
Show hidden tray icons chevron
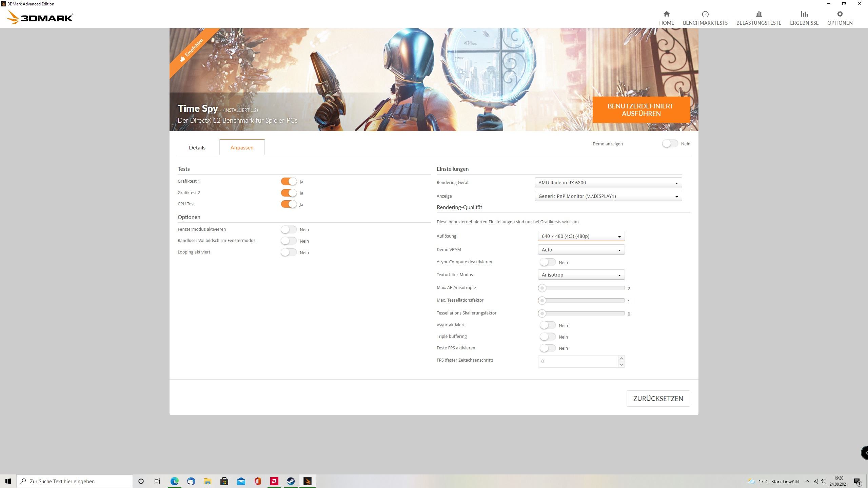[807, 481]
